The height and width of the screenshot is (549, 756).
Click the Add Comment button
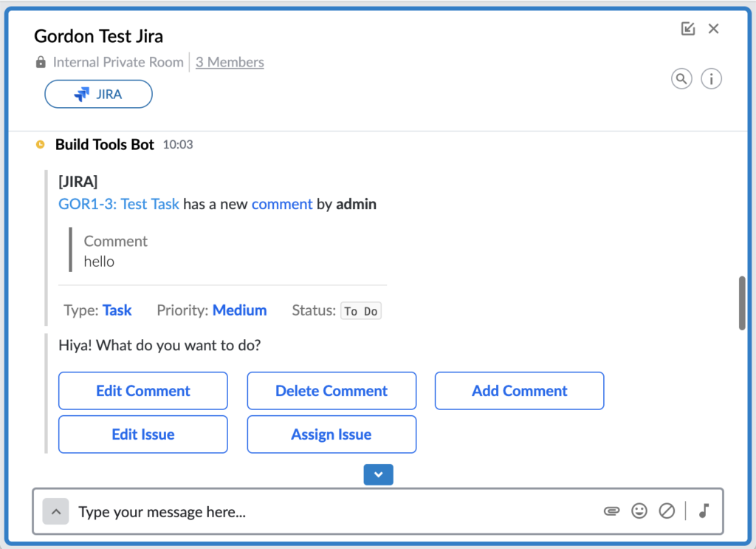tap(519, 390)
